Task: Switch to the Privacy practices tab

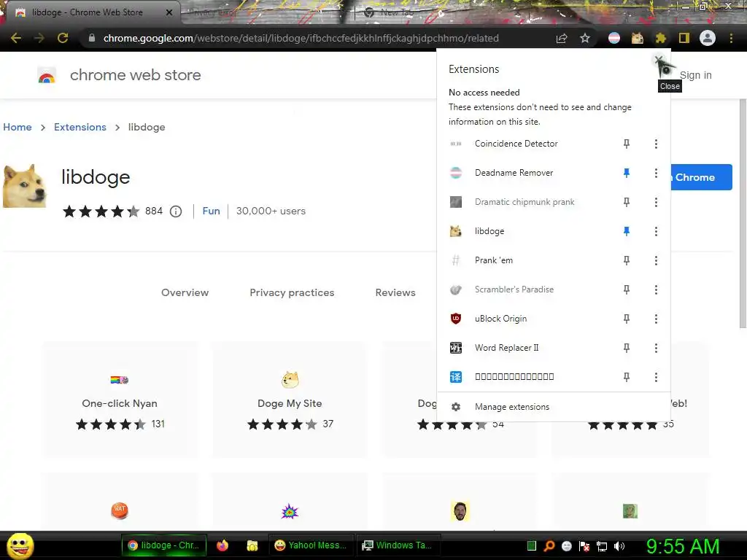Action: 292,292
